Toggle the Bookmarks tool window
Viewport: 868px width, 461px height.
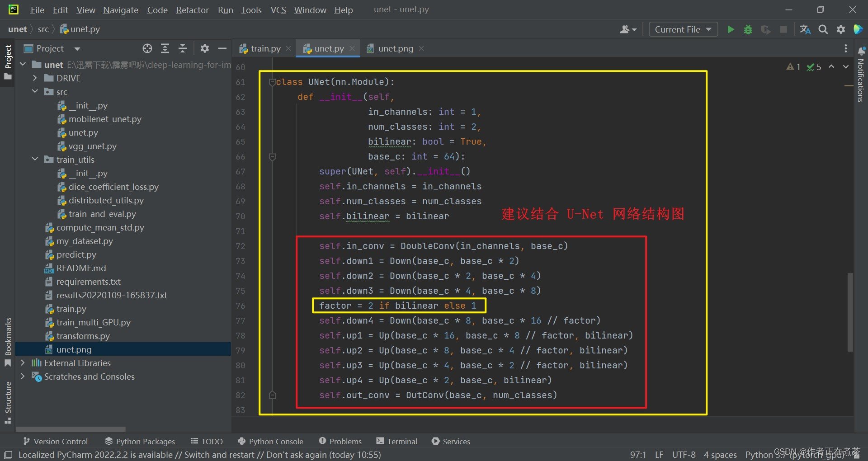click(x=8, y=342)
